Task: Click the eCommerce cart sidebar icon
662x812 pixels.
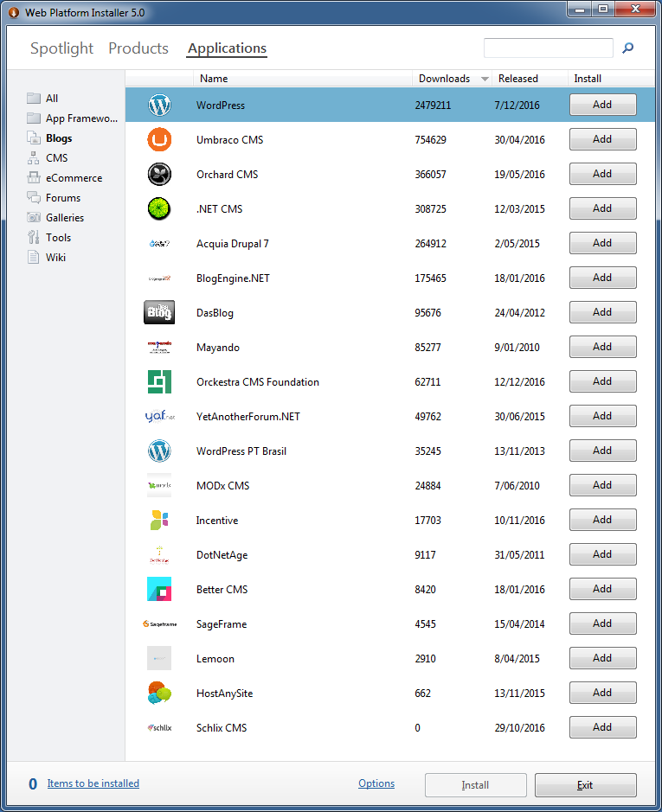Action: click(34, 177)
